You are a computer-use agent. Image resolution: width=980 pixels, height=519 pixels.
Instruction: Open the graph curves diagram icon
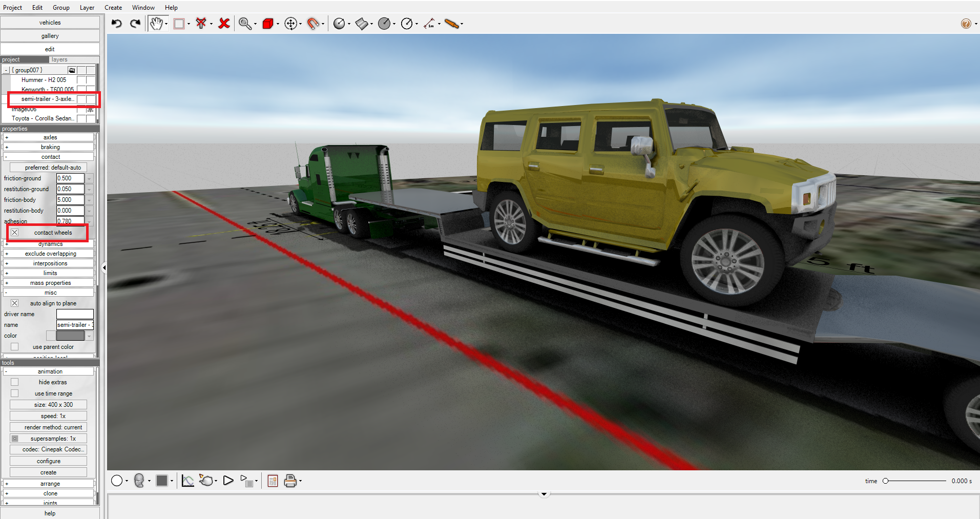click(x=188, y=481)
